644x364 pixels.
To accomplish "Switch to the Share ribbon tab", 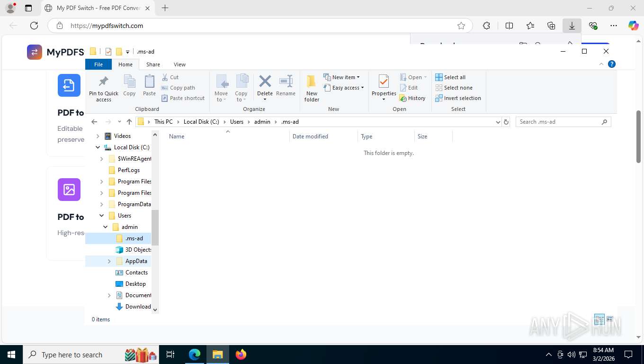I will [x=153, y=64].
